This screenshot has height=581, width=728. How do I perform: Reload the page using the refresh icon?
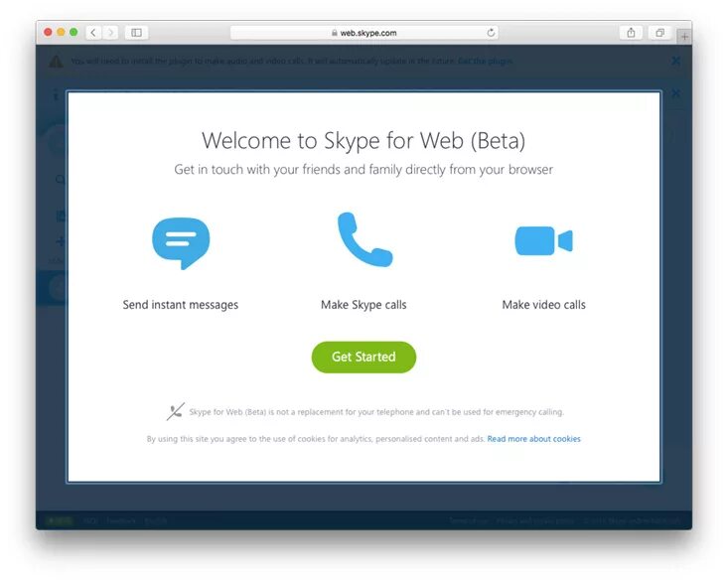click(x=491, y=33)
